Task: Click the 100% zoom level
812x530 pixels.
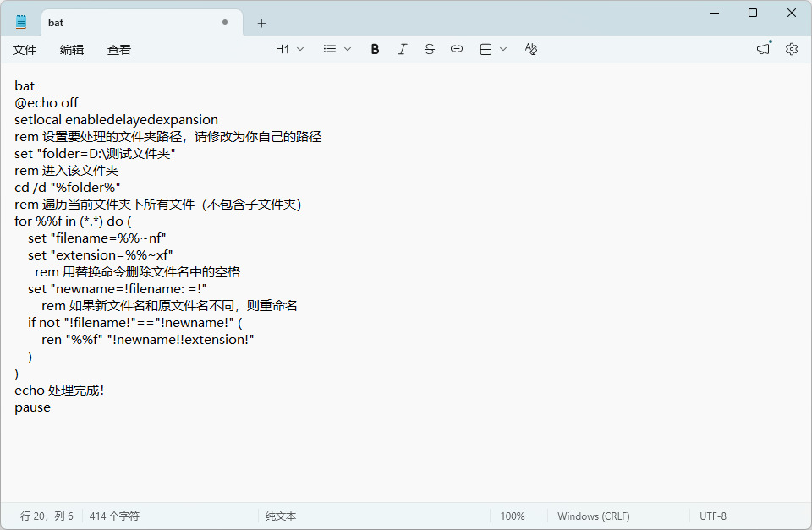Action: (x=513, y=516)
